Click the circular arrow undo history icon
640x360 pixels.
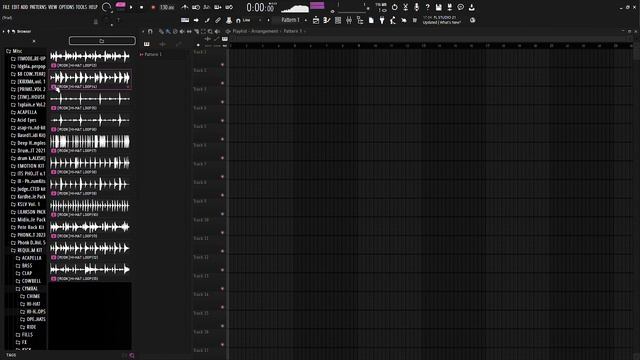pos(394,7)
